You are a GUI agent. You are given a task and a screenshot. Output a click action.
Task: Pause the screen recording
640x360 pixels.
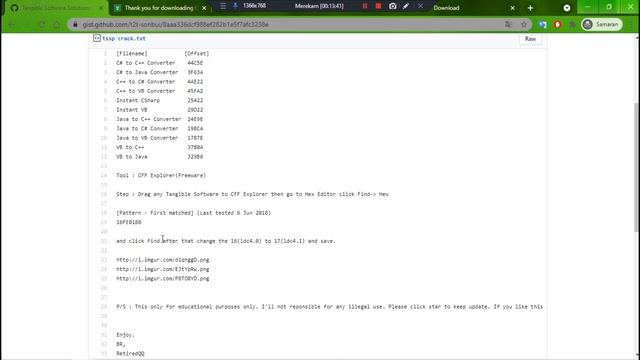[x=365, y=6]
